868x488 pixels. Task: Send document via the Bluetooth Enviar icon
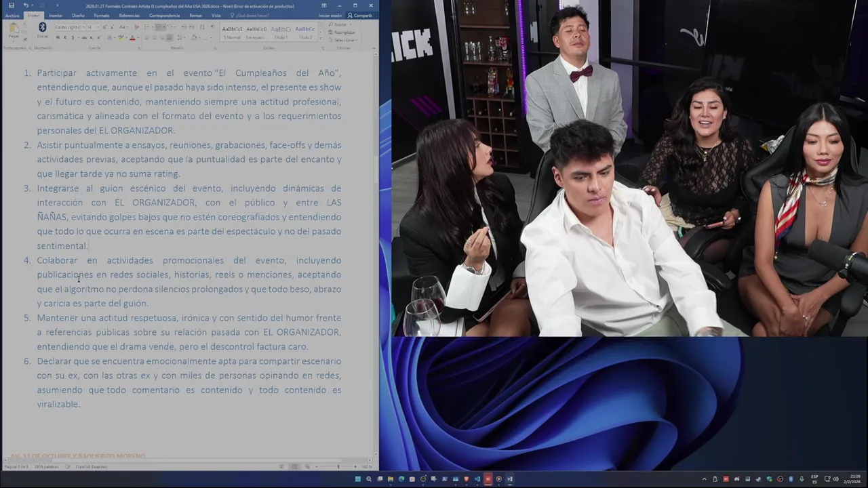(43, 30)
